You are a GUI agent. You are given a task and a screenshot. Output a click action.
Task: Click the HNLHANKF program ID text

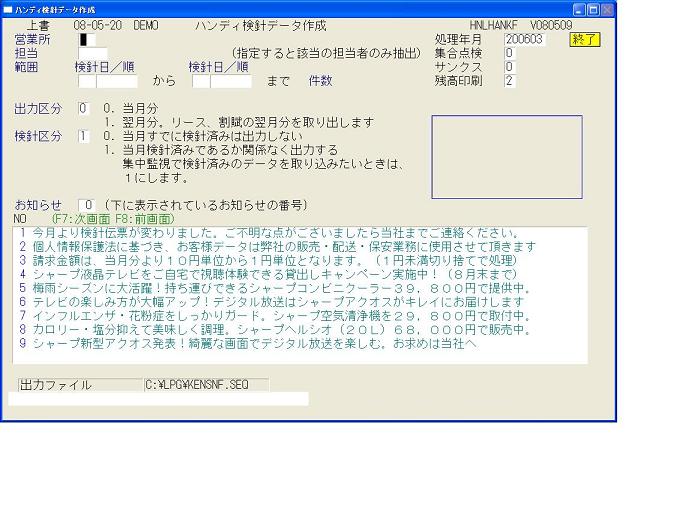[x=493, y=26]
